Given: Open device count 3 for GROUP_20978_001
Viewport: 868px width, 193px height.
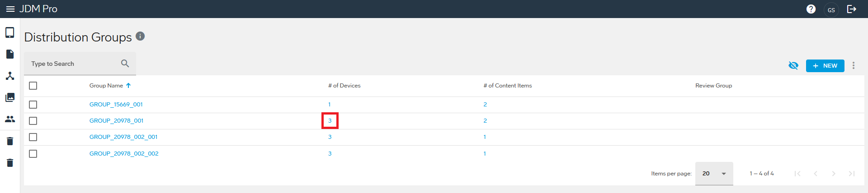Looking at the screenshot, I should pos(330,121).
